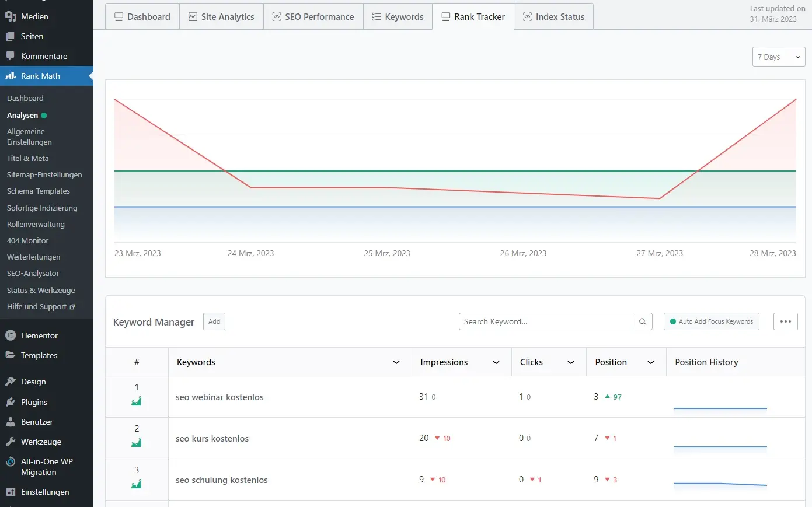Select the Rank Tracker tab
The width and height of the screenshot is (812, 507).
473,16
